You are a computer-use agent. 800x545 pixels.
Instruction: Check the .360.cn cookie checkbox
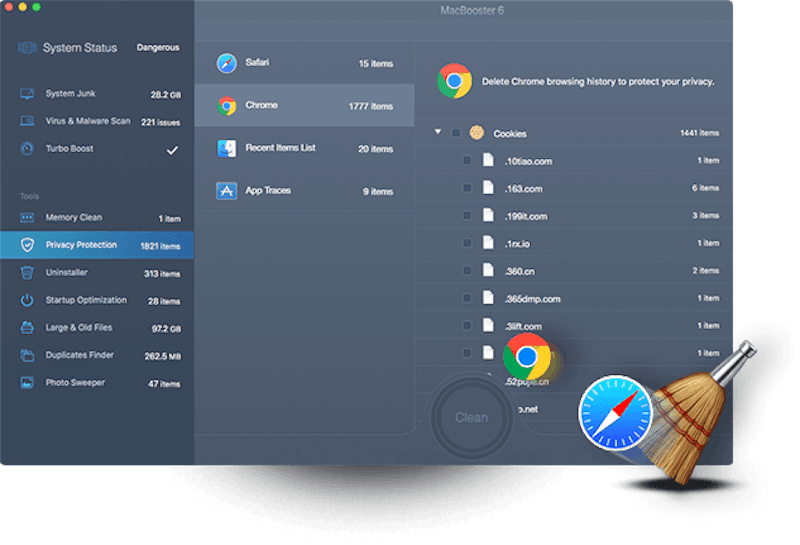pos(466,271)
